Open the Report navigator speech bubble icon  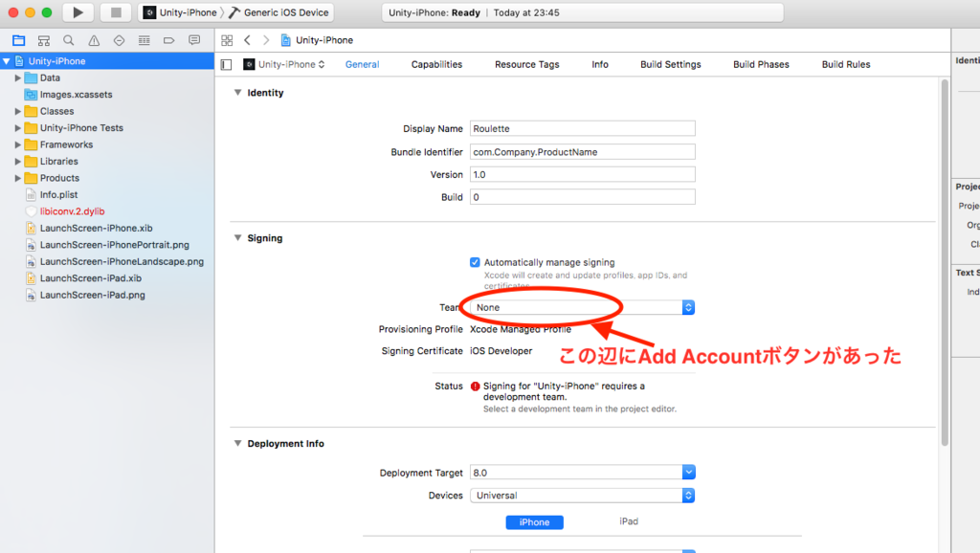click(x=194, y=40)
